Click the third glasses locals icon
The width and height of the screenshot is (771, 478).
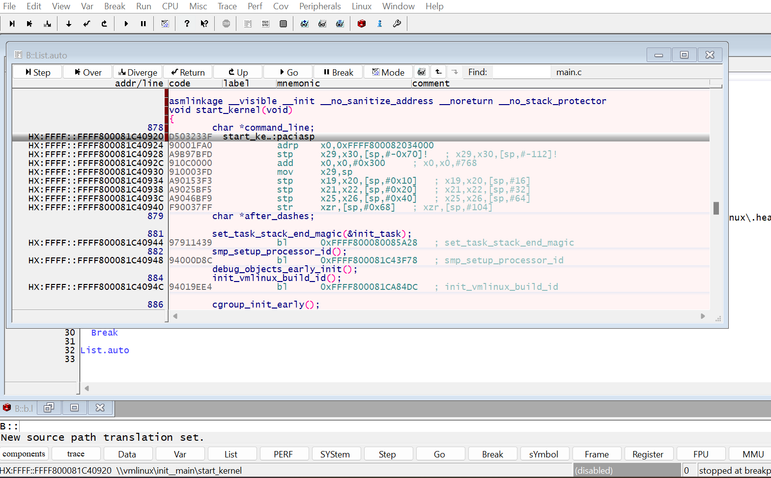tap(340, 24)
